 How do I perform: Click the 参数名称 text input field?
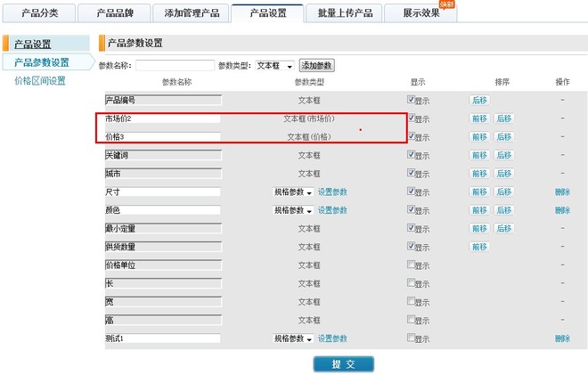coord(175,66)
